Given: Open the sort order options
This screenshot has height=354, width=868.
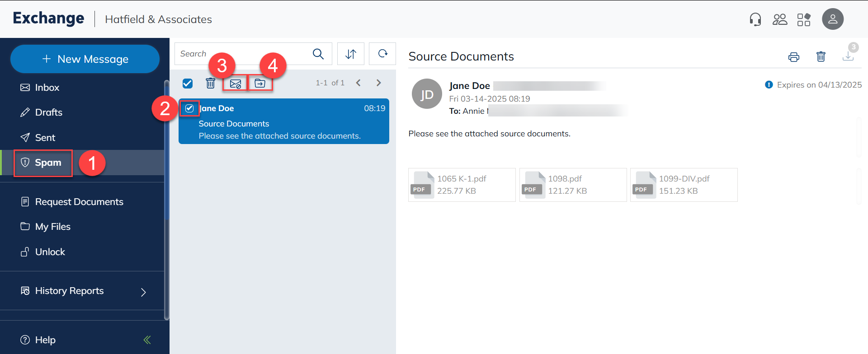Looking at the screenshot, I should click(351, 54).
